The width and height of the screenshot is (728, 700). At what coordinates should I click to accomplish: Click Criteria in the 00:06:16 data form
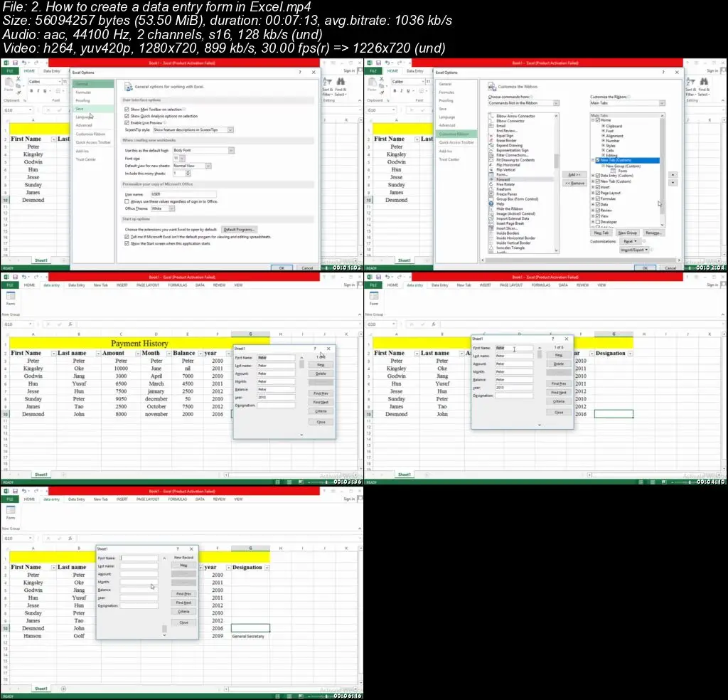pyautogui.click(x=184, y=612)
